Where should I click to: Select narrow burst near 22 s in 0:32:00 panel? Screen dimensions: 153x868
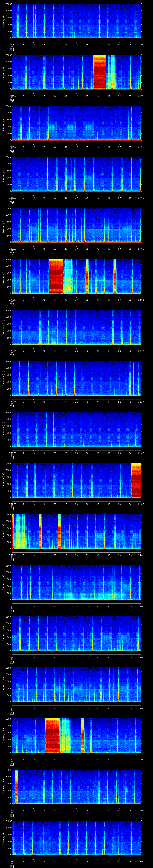point(59,531)
